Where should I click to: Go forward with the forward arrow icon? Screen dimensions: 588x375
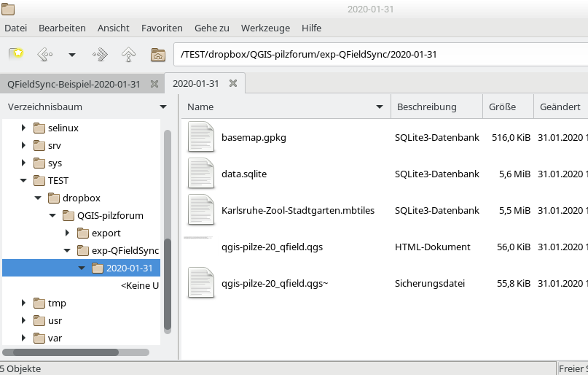coord(100,54)
